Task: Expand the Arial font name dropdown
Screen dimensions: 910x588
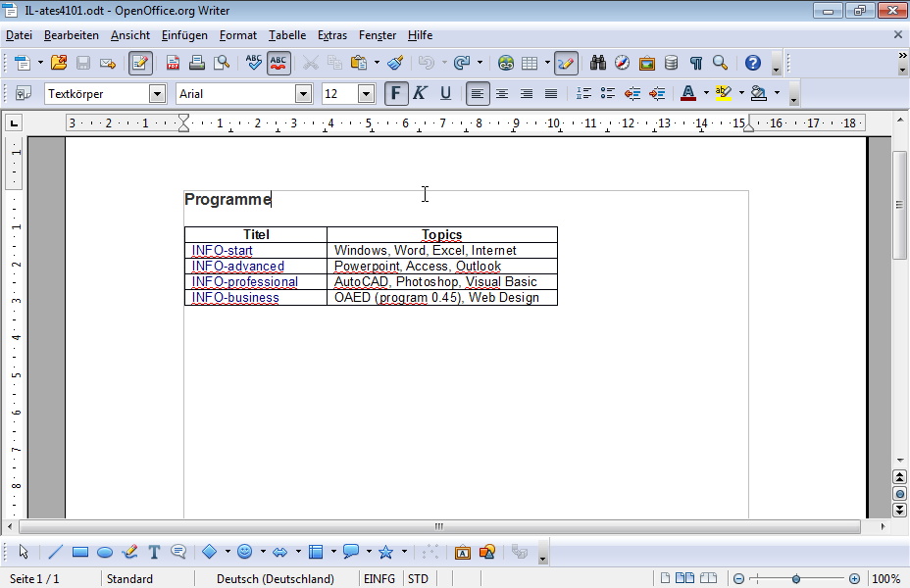Action: (304, 93)
